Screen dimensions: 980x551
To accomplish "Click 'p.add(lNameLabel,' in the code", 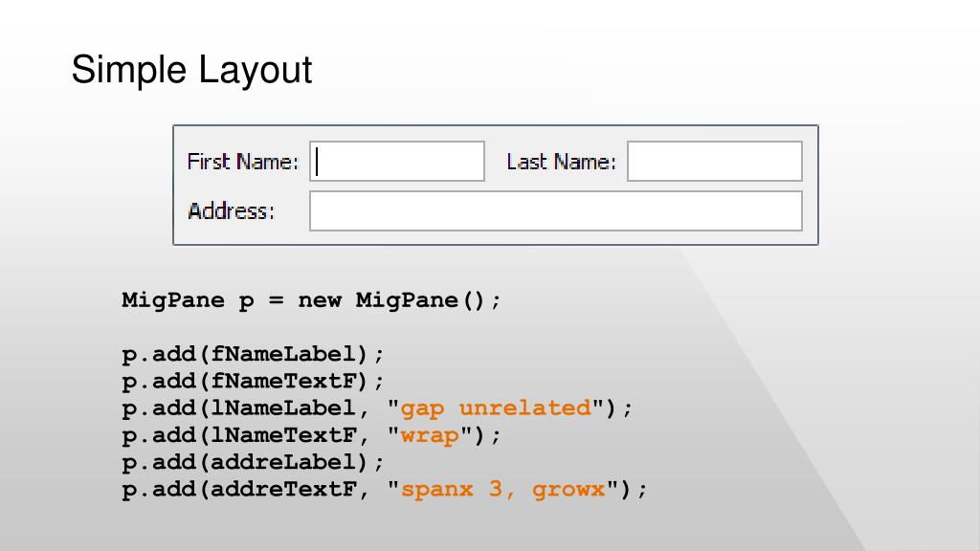I will click(246, 409).
